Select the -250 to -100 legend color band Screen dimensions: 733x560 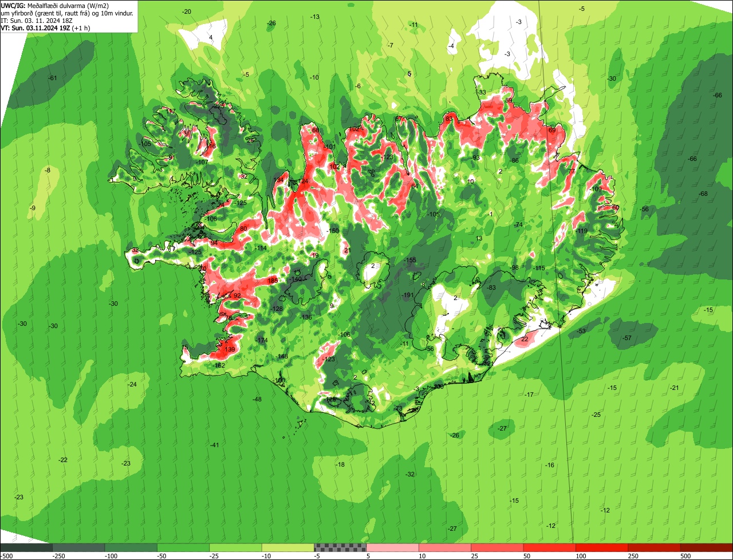pos(79,548)
